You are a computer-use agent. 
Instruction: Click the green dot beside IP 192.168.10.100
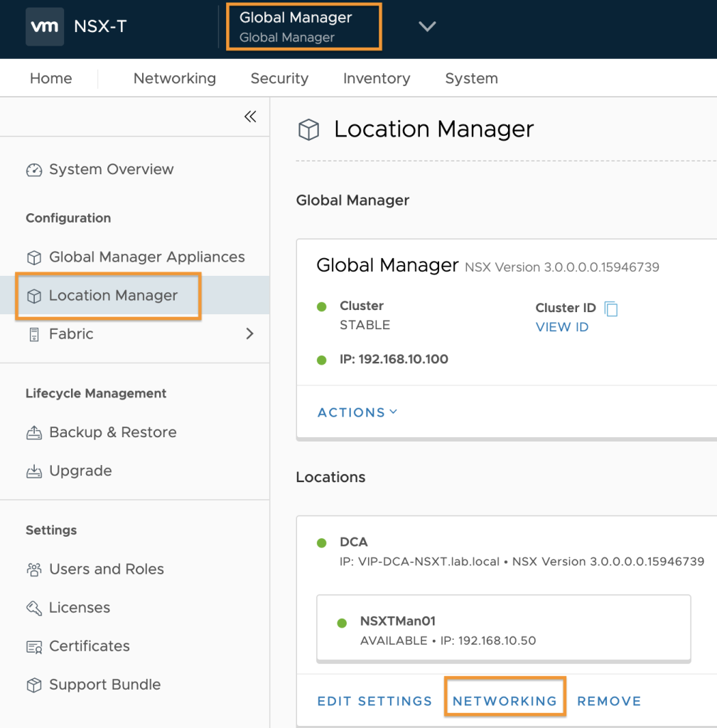(x=322, y=360)
